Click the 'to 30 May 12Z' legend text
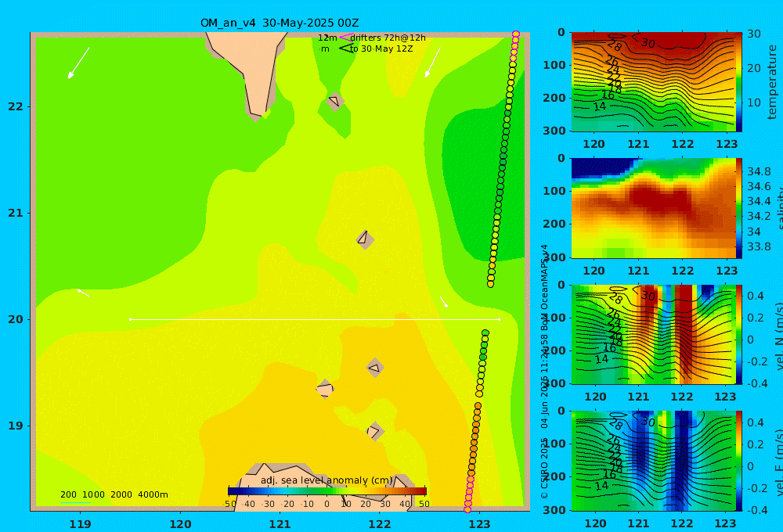 [381, 49]
